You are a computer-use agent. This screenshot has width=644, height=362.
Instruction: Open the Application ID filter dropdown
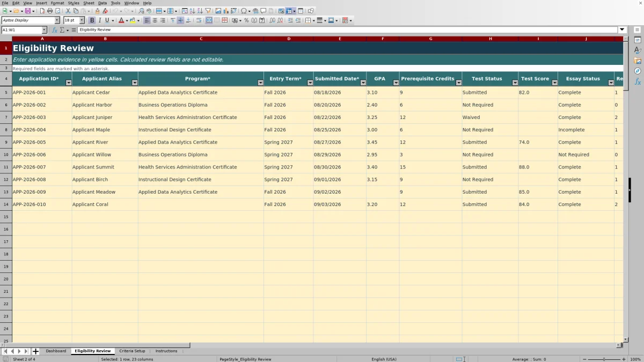click(x=69, y=83)
